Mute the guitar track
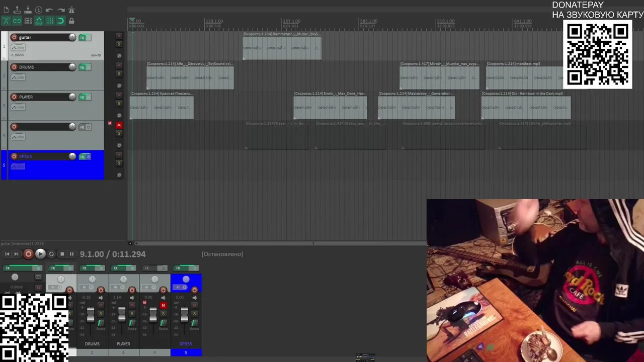Image resolution: width=644 pixels, height=362 pixels. coord(119,36)
